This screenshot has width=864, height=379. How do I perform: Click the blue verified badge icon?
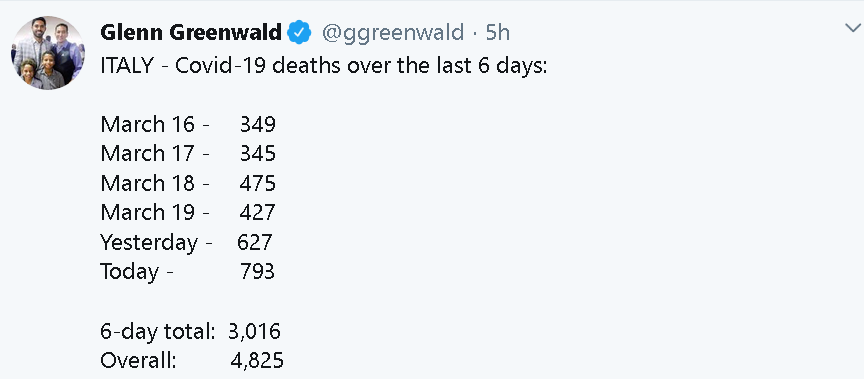[x=300, y=33]
